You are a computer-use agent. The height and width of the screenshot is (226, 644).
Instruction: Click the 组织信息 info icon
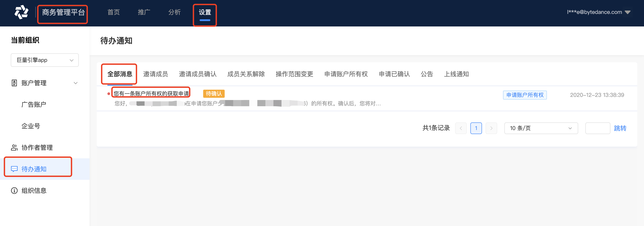[14, 190]
